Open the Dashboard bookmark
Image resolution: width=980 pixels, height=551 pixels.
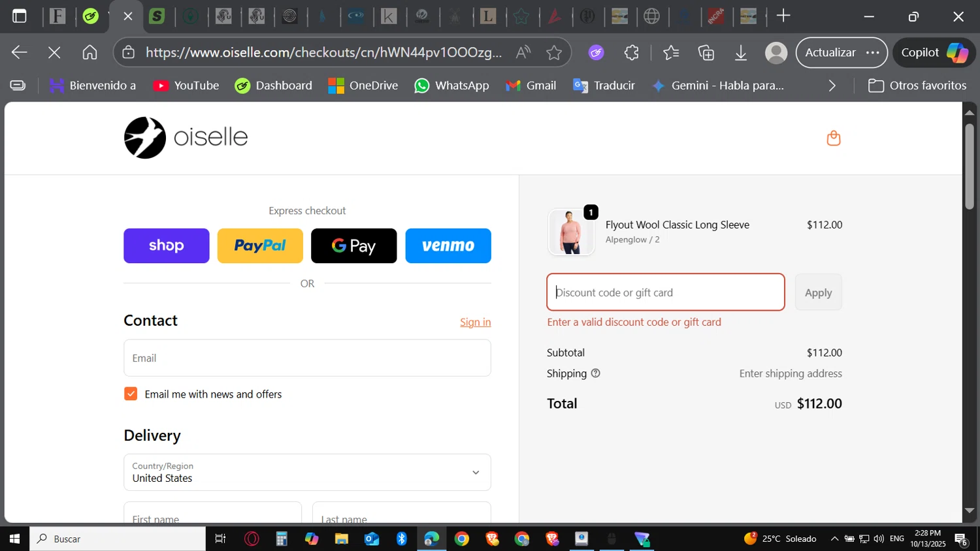[273, 86]
